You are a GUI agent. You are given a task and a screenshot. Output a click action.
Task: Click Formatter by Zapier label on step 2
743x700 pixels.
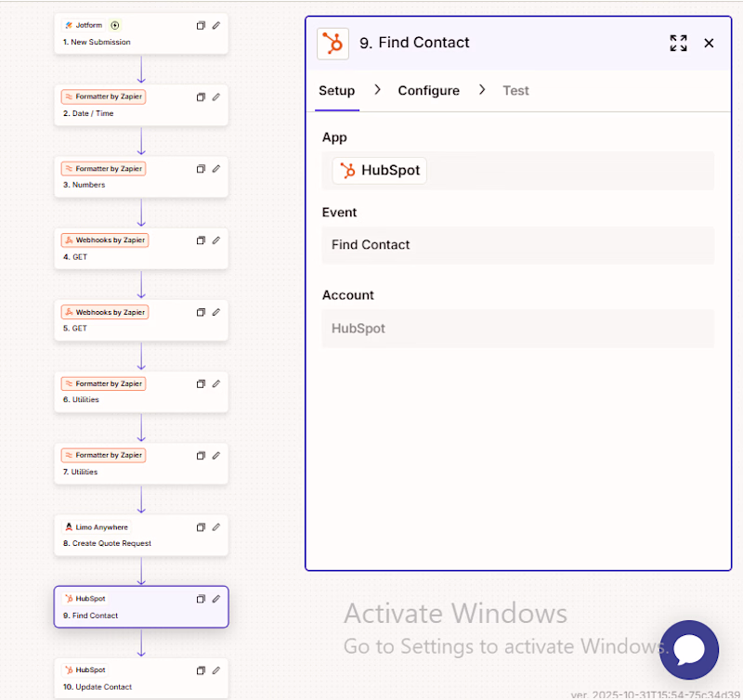click(103, 97)
